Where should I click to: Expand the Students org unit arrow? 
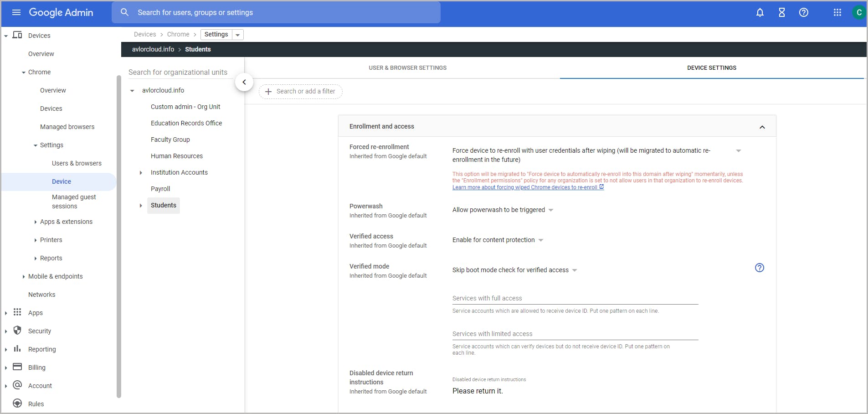141,206
